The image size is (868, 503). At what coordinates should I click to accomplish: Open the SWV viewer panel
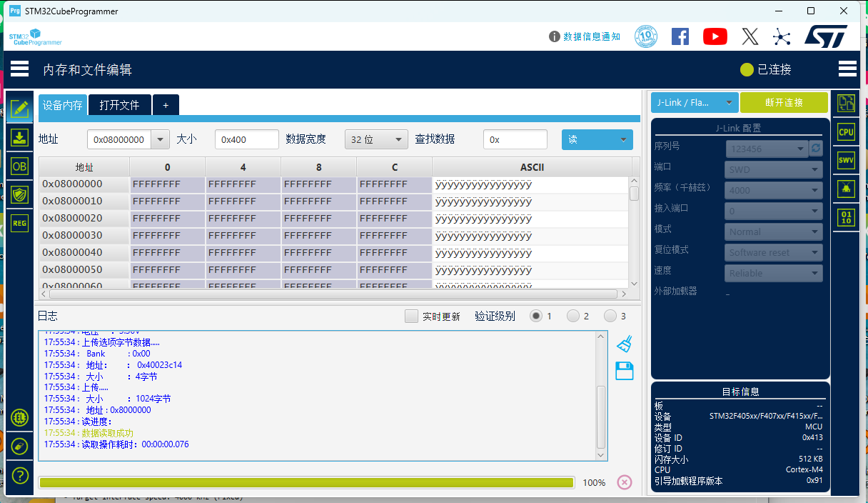coord(846,161)
